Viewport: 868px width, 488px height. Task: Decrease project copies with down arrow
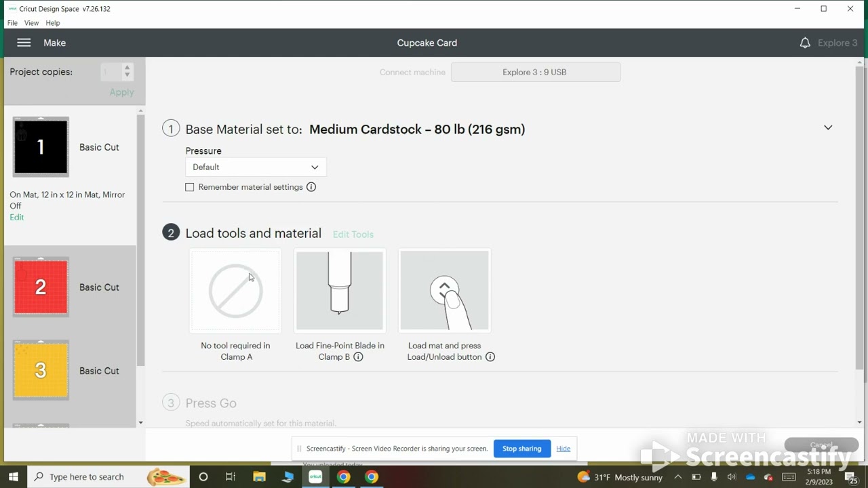(x=127, y=75)
